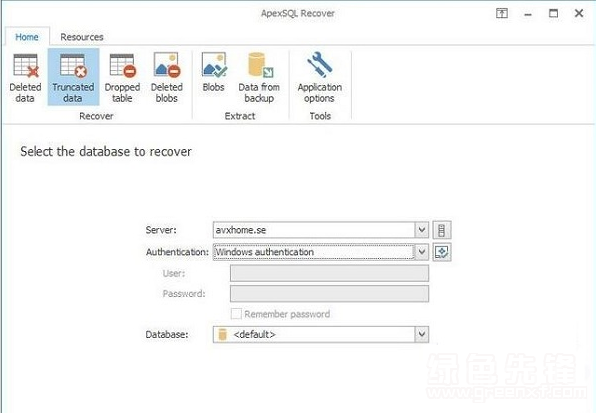Click the User input field

click(329, 273)
